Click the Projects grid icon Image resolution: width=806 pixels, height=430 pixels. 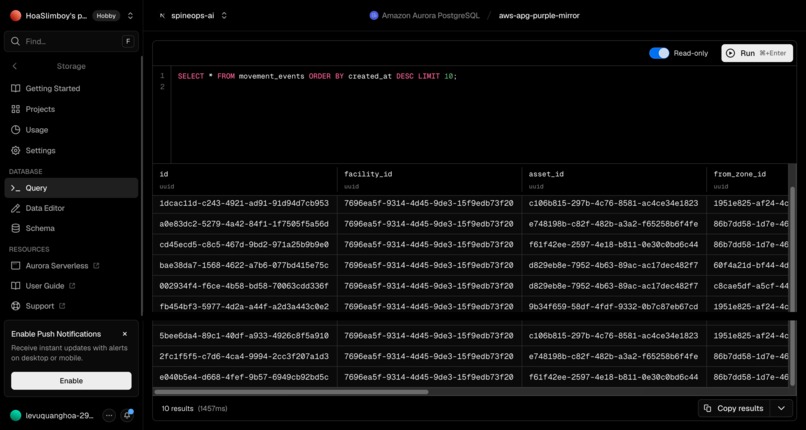15,109
